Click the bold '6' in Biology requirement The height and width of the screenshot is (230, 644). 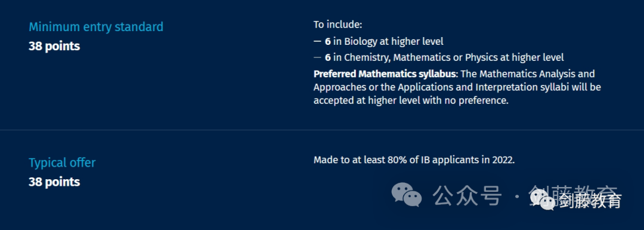click(x=327, y=41)
